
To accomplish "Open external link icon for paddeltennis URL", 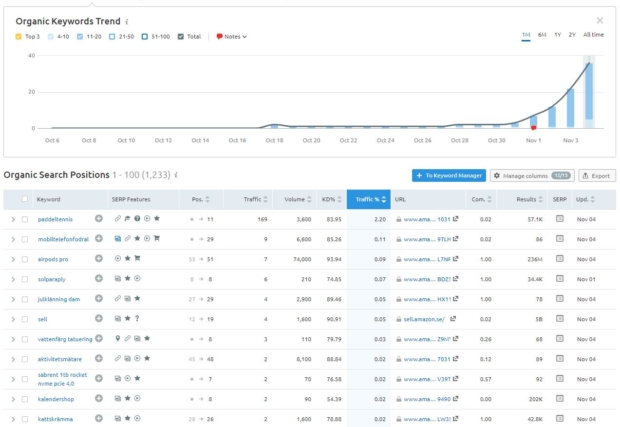I will click(x=456, y=218).
